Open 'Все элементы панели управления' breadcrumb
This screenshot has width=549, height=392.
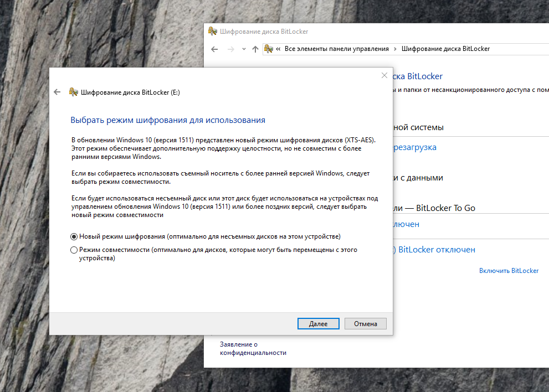pos(336,49)
